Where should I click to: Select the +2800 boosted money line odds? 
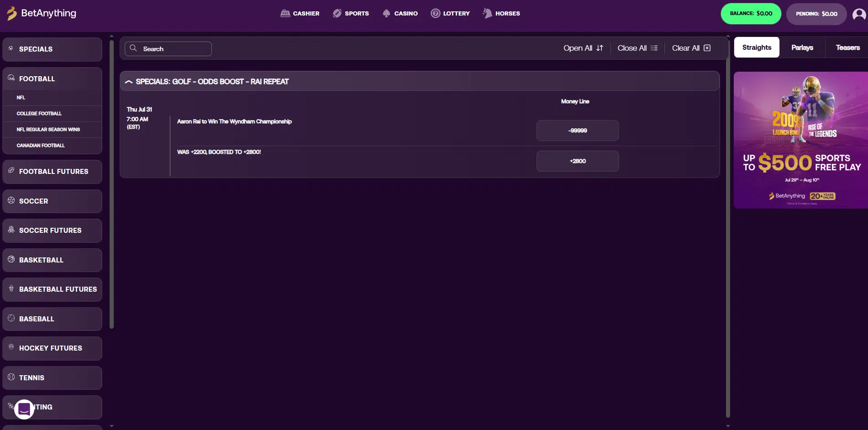tap(578, 161)
